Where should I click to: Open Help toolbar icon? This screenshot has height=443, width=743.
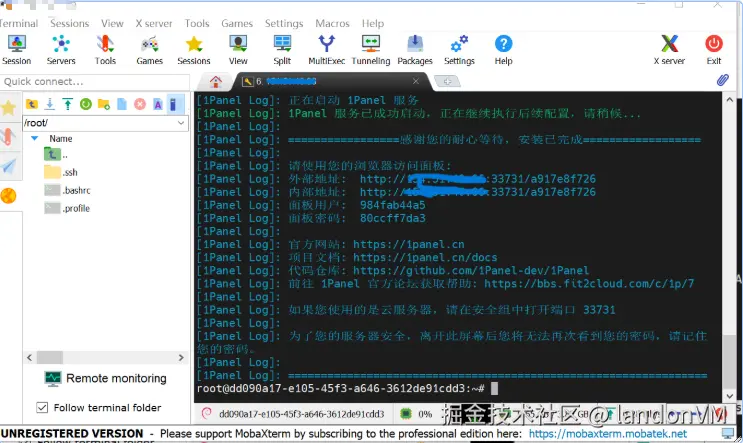tap(503, 50)
